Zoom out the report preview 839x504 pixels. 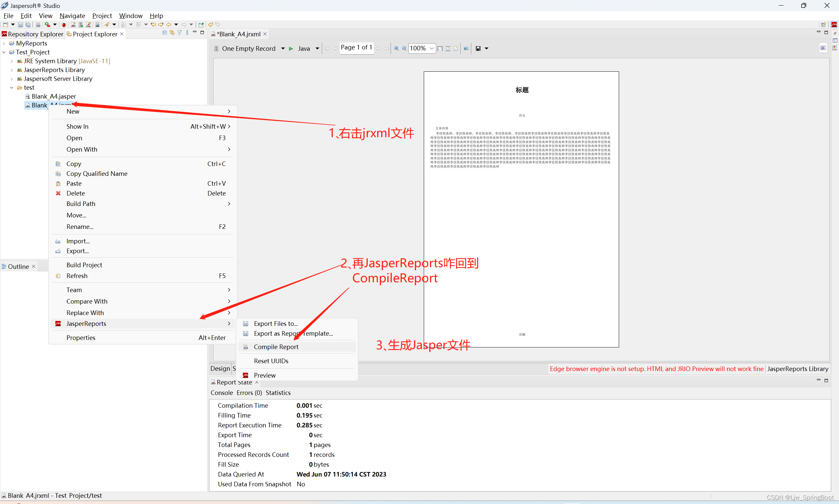(x=404, y=48)
